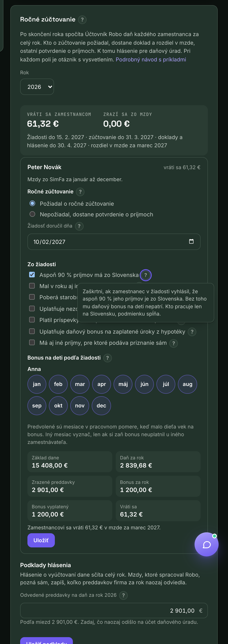228x644 pixels.
Task: Toggle the dec month chip for Anna
Action: (x=101, y=406)
